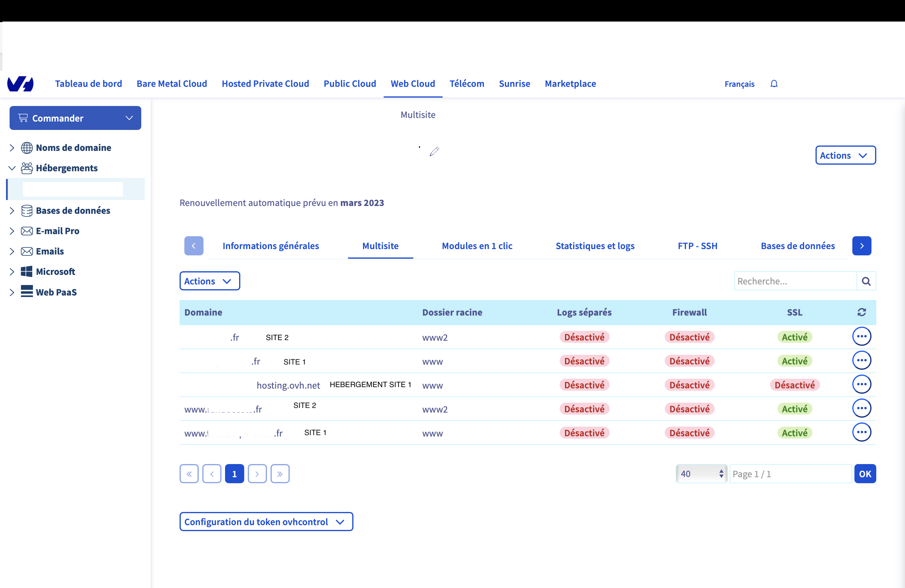905x588 pixels.
Task: Go to last page double-chevron
Action: 280,474
